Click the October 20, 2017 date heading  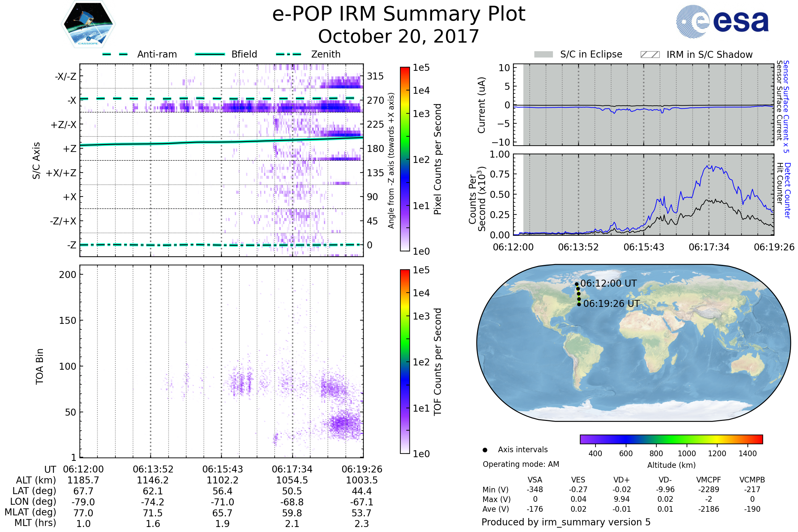click(x=399, y=36)
